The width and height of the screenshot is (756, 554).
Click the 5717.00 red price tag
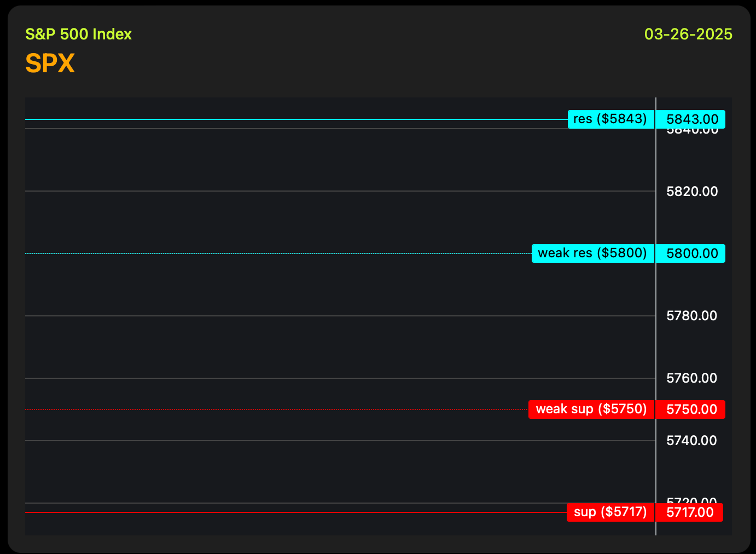[689, 512]
